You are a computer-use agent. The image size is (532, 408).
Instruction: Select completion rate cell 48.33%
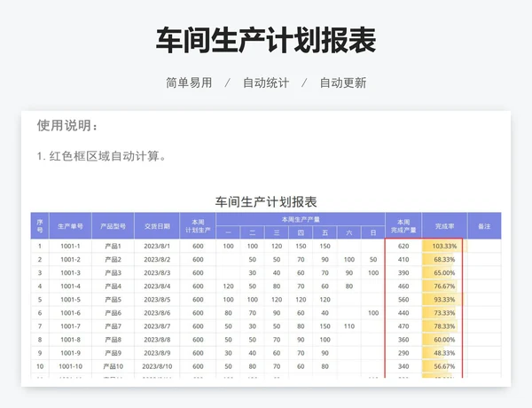(444, 353)
